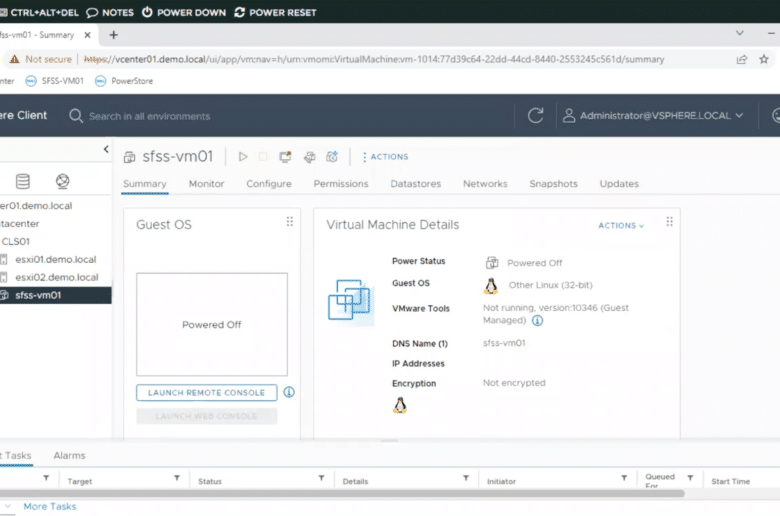Click the edit settings icon for the VM
Screen dimensions: 780x516
309,157
